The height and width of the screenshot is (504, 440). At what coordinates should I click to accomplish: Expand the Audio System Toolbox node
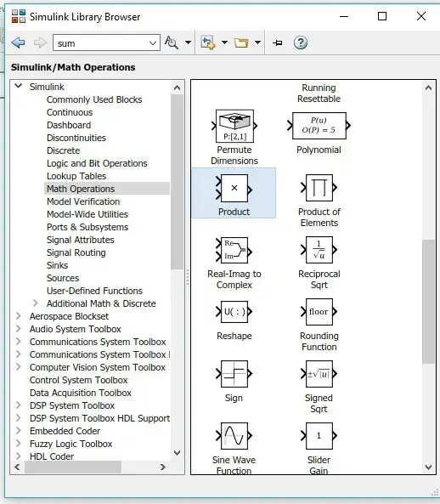click(19, 329)
